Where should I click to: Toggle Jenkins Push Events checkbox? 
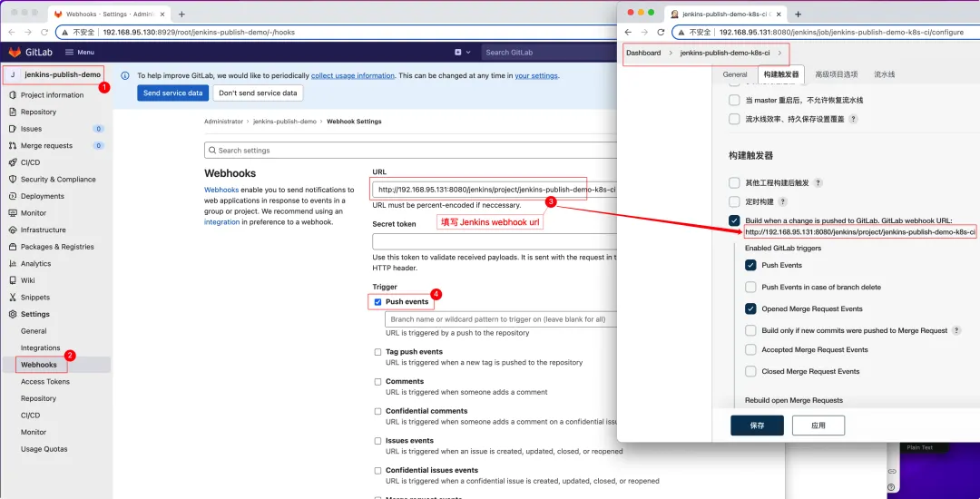(x=750, y=266)
